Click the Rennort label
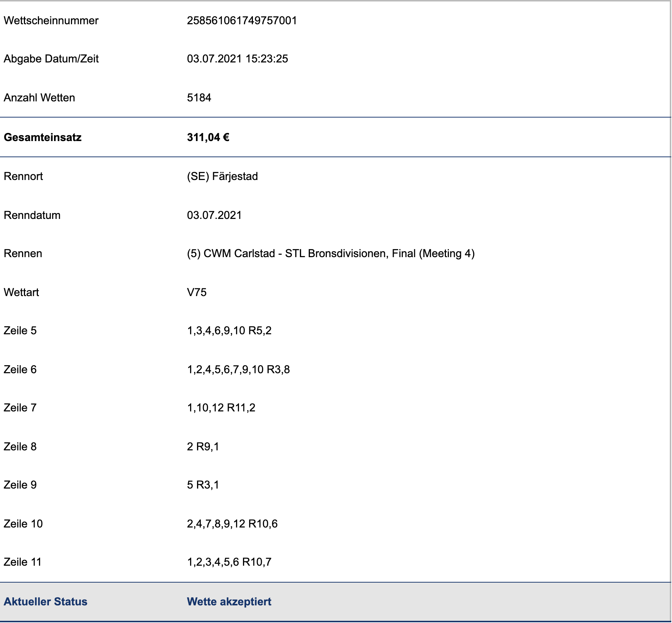The image size is (672, 623). 23,176
